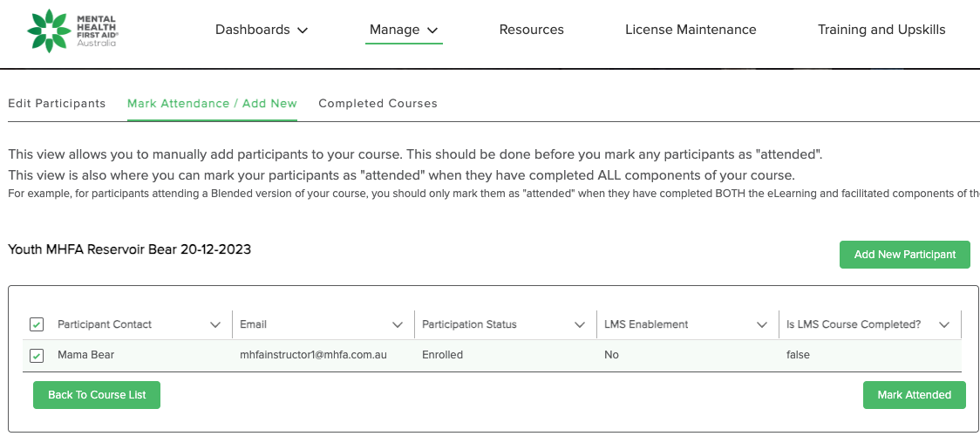This screenshot has height=443, width=980.
Task: Open the Is LMS Course Completed column arrow
Action: 944,324
